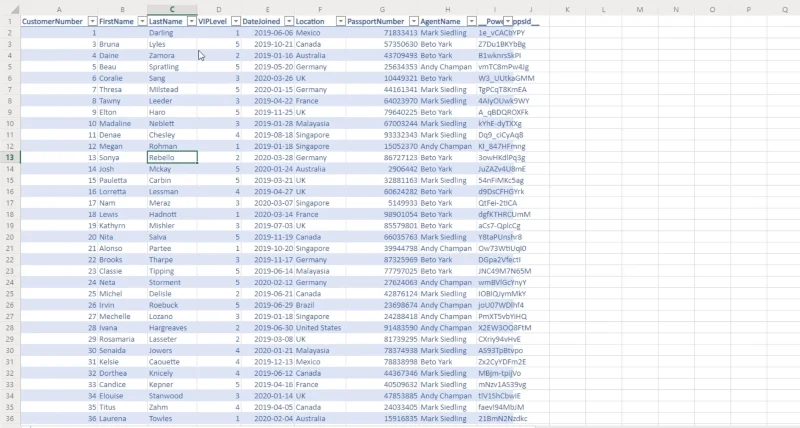Click passport number 15916835
The image size is (800, 428).
pyautogui.click(x=382, y=419)
